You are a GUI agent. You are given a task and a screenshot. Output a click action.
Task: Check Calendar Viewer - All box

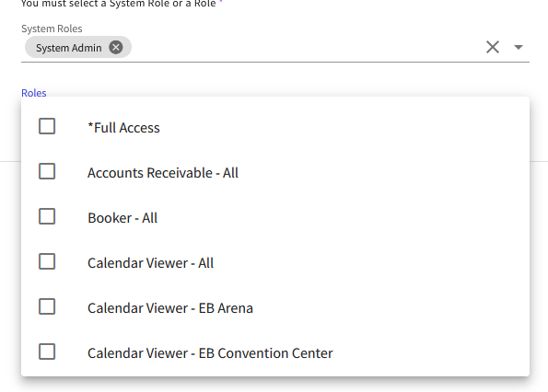point(47,261)
